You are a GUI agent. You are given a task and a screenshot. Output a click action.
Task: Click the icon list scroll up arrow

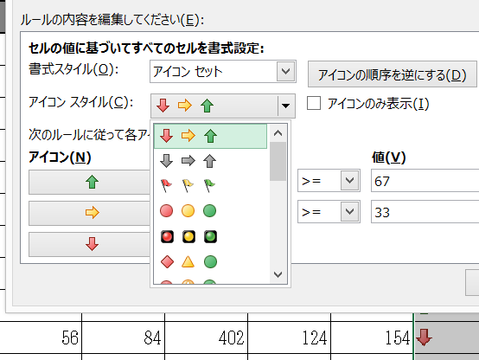(278, 133)
